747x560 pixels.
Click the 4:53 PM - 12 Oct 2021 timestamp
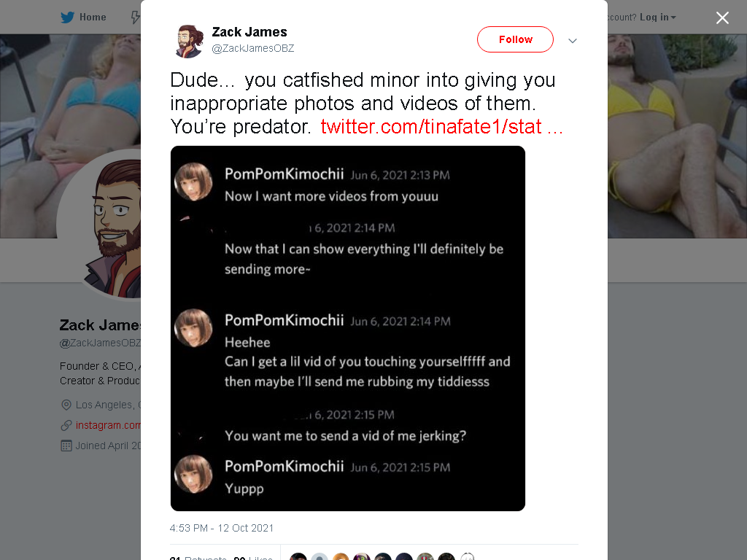pos(222,528)
